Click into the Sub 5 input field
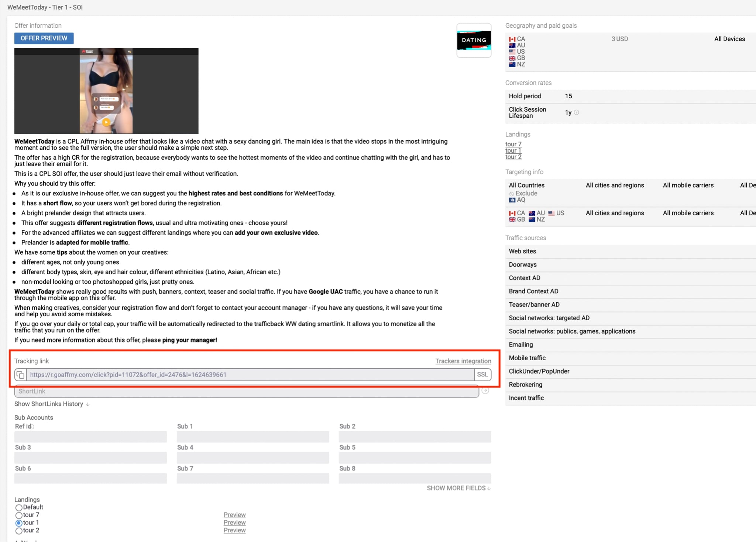The image size is (756, 542). point(415,458)
